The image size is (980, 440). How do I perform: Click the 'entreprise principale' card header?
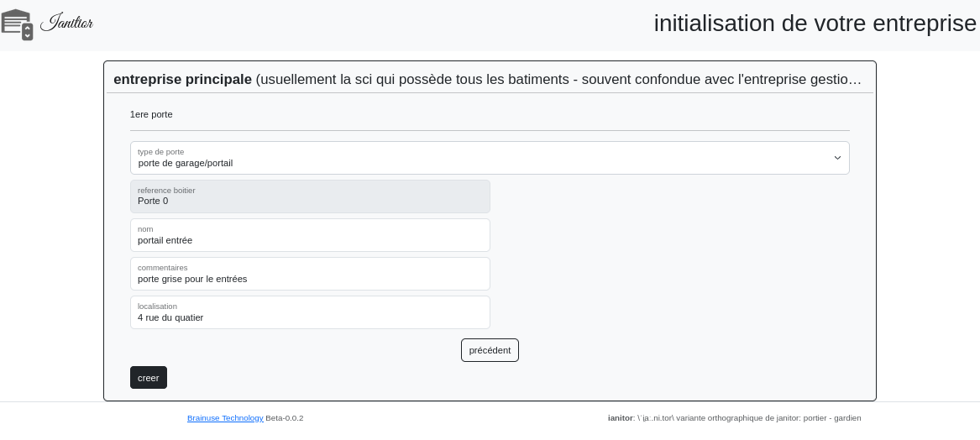(487, 79)
